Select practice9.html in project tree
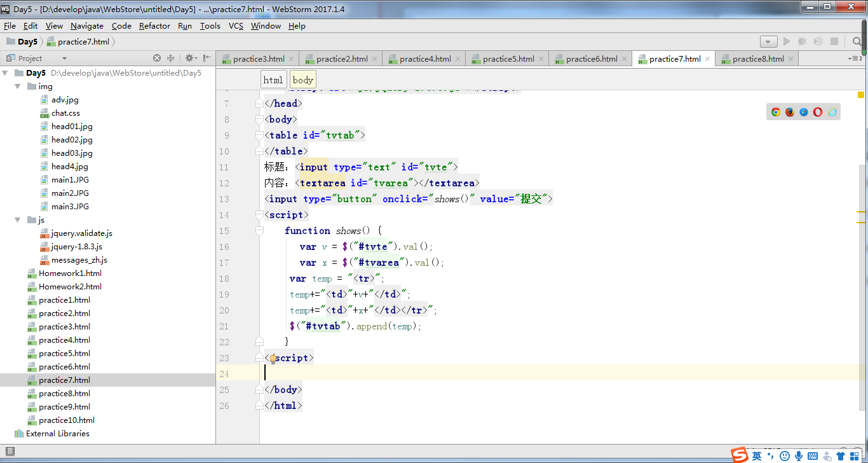 coord(64,407)
